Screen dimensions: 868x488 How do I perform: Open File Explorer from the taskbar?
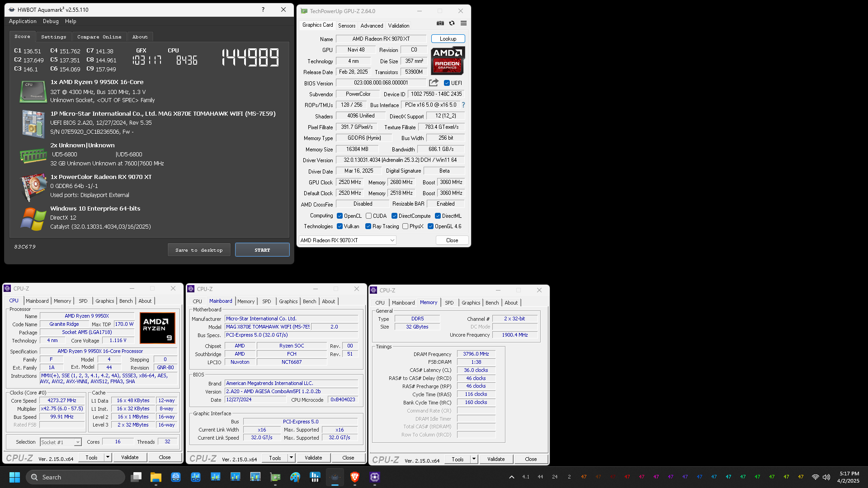pyautogui.click(x=156, y=477)
